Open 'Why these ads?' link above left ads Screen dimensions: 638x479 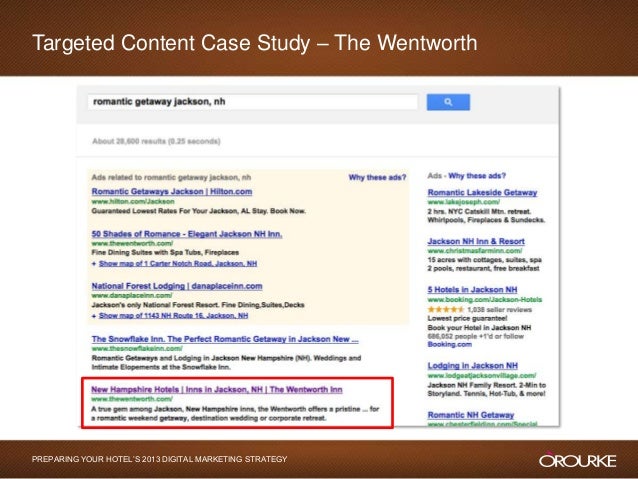click(x=377, y=177)
